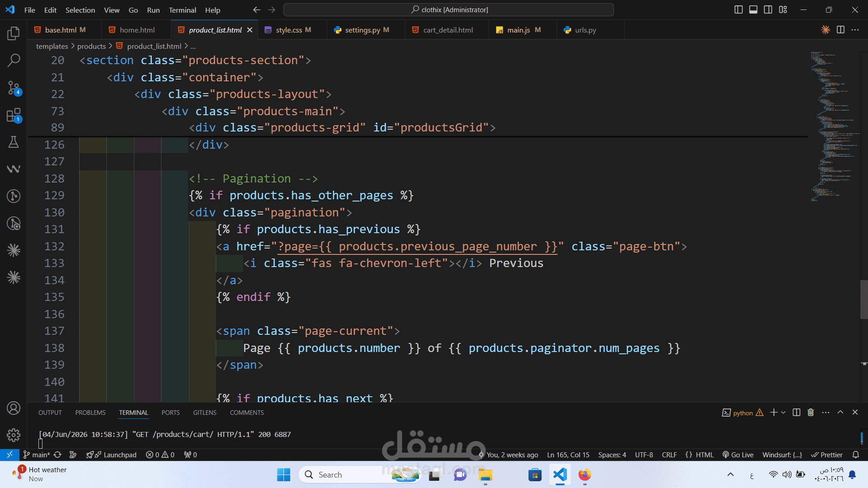The width and height of the screenshot is (868, 488).
Task: Split the terminal panel
Action: [797, 412]
